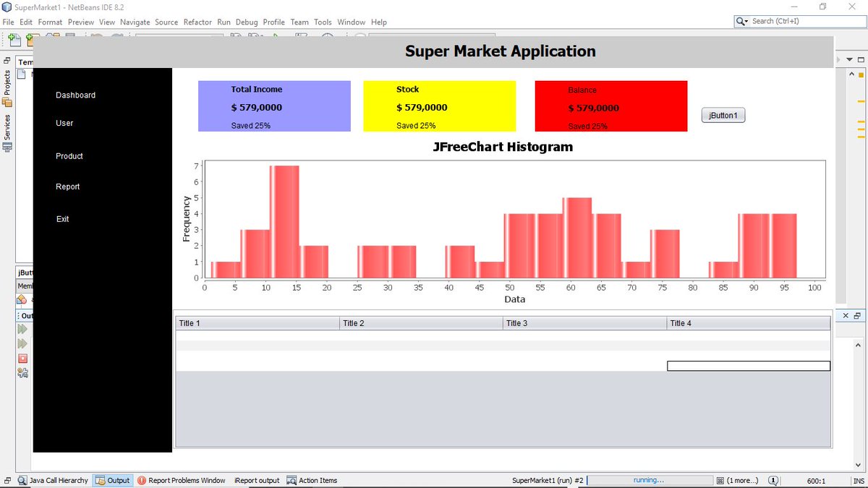This screenshot has width=868, height=488.
Task: Click the shapes icon under jButton navigator
Action: coord(22,299)
